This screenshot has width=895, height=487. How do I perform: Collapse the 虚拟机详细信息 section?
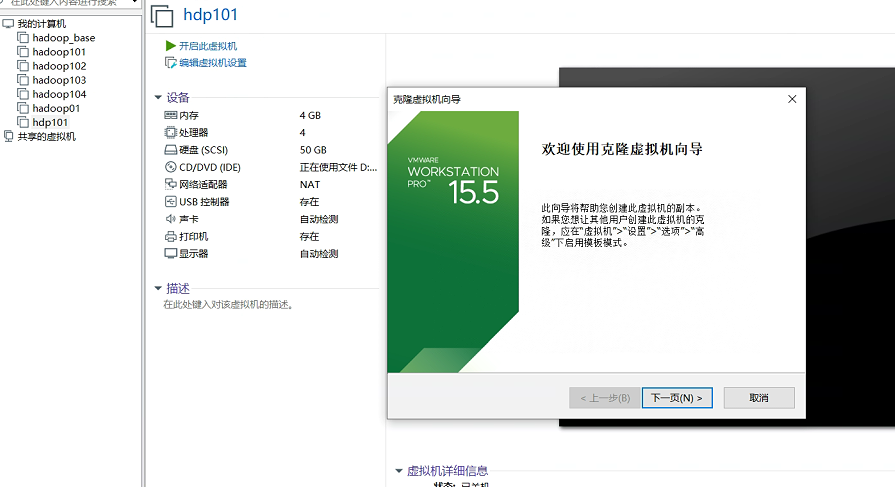pyautogui.click(x=398, y=471)
